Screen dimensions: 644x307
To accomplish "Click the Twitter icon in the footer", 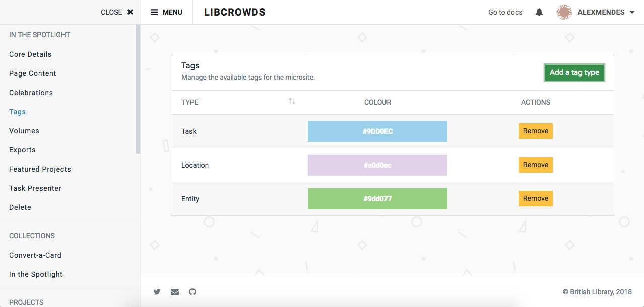I will click(x=157, y=292).
